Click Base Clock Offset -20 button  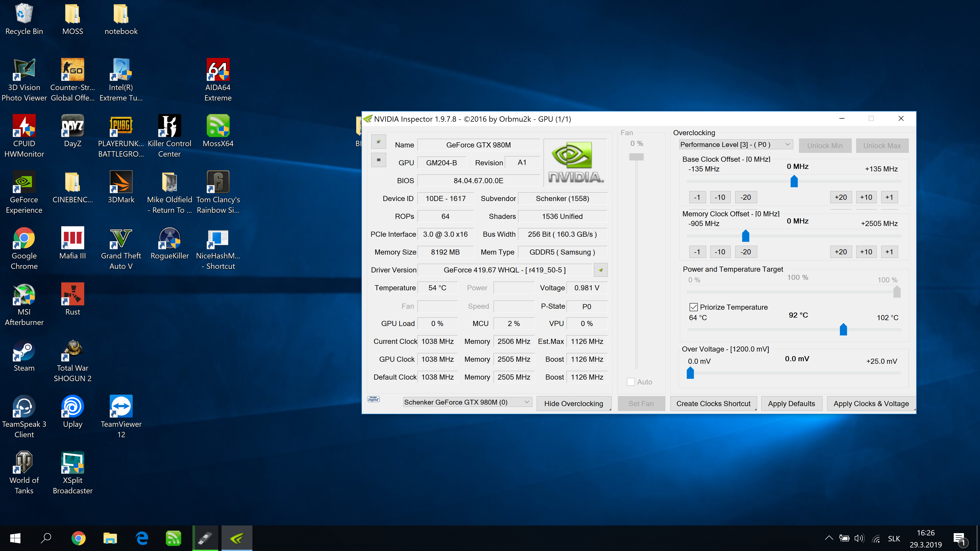(x=746, y=197)
